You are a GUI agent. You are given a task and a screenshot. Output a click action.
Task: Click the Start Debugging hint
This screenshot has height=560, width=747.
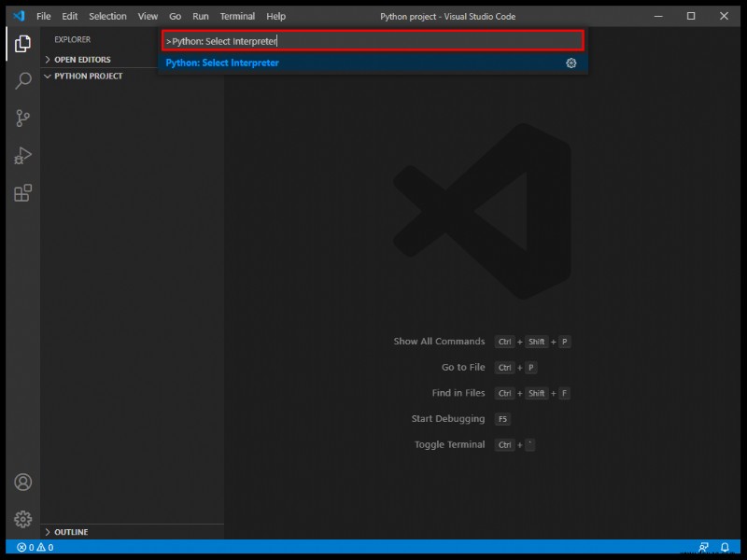click(x=448, y=418)
